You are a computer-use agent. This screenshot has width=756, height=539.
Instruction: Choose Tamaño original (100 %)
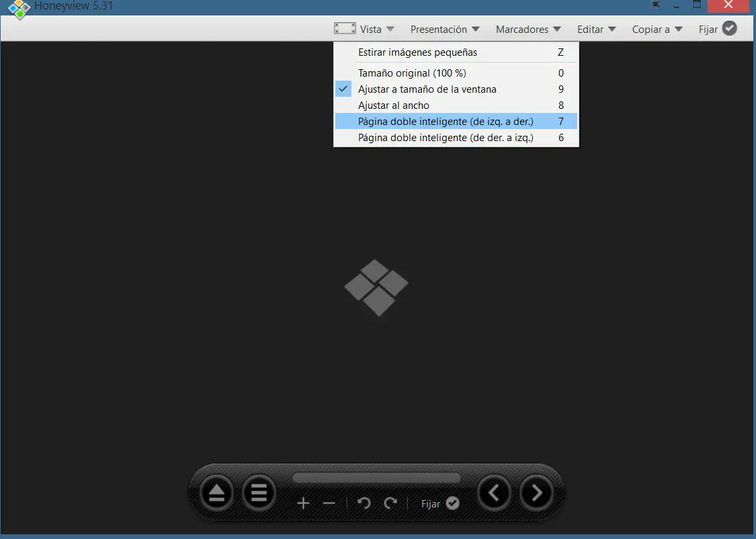(456, 73)
